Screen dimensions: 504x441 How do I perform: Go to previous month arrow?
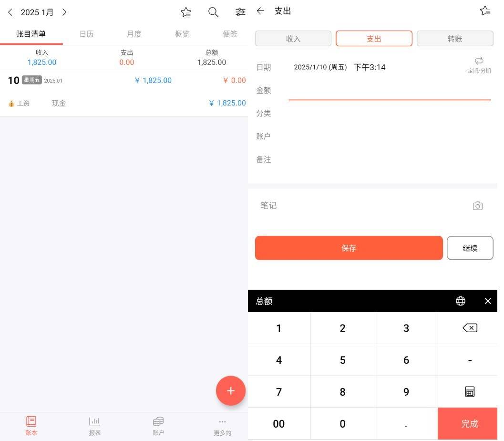pyautogui.click(x=10, y=12)
